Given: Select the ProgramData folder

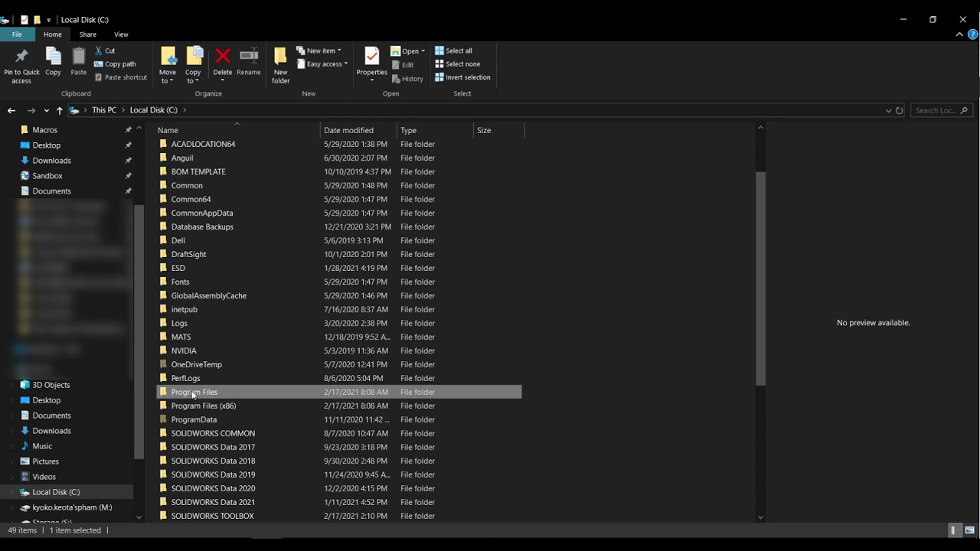Looking at the screenshot, I should click(338, 419).
